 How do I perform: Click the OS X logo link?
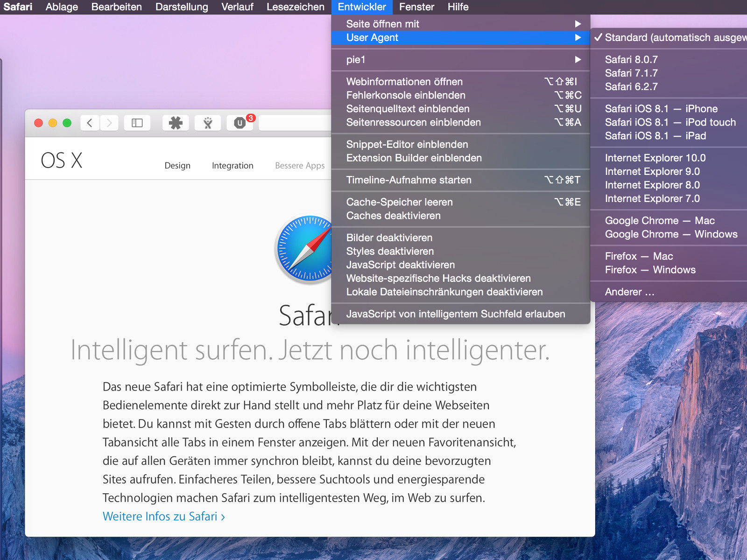[x=62, y=161]
